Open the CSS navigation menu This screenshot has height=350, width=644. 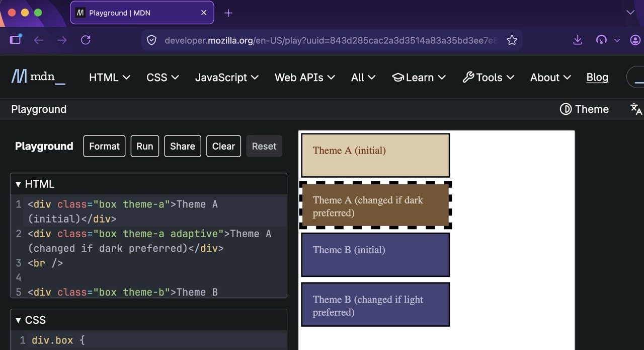pos(163,77)
